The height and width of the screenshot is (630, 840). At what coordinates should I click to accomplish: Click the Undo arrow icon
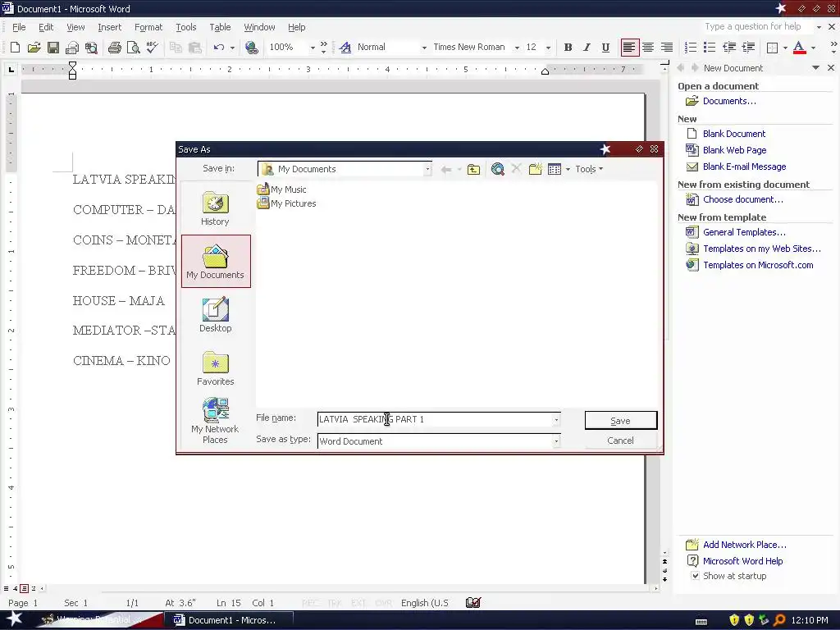click(218, 48)
